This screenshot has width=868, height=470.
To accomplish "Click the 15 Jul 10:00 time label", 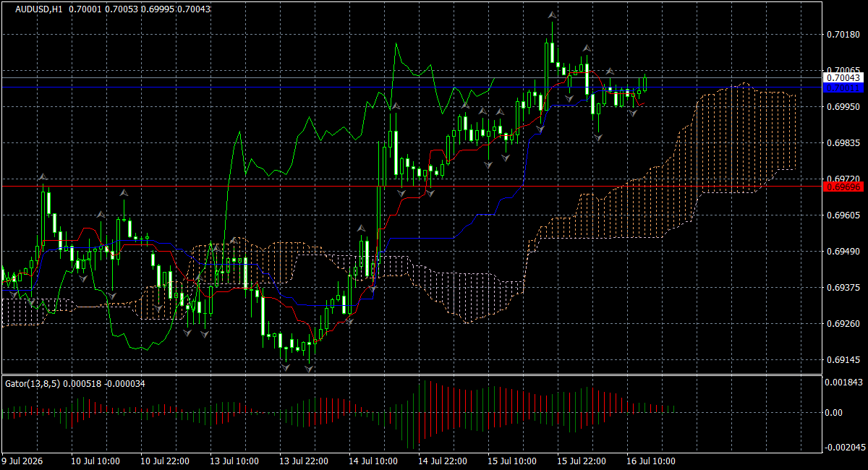I will [511, 461].
